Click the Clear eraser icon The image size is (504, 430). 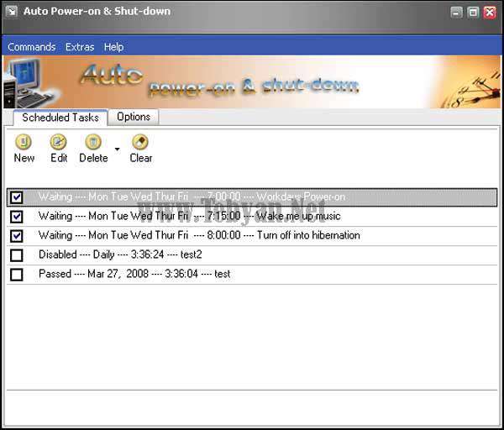click(x=140, y=142)
